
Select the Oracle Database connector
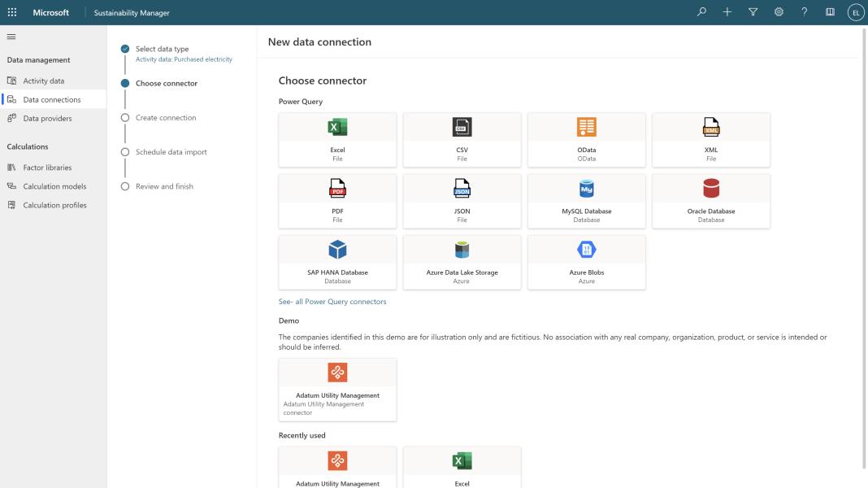coord(711,200)
